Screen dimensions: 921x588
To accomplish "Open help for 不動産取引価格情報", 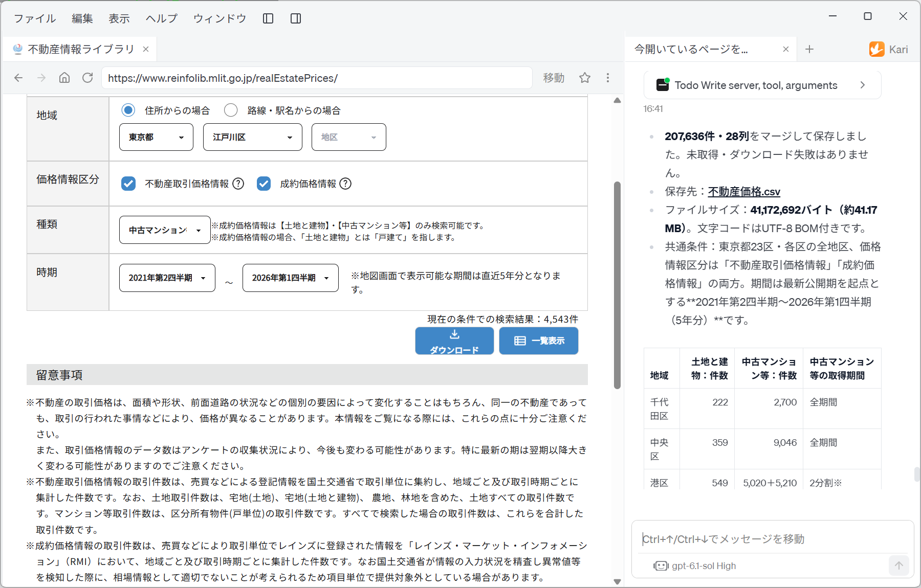I will 238,184.
